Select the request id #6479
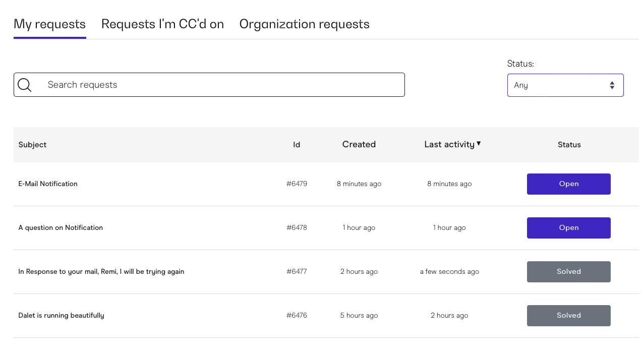Image resolution: width=644 pixels, height=354 pixels. [x=297, y=184]
